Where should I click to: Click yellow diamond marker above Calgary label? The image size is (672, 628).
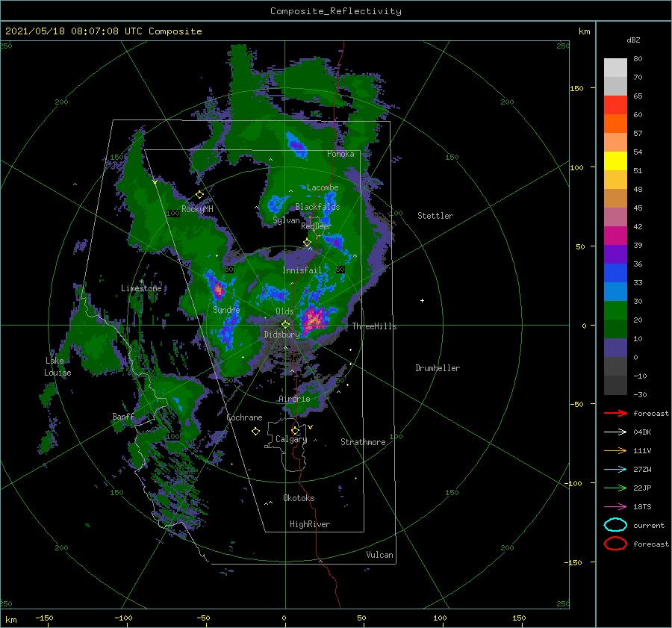tap(295, 430)
